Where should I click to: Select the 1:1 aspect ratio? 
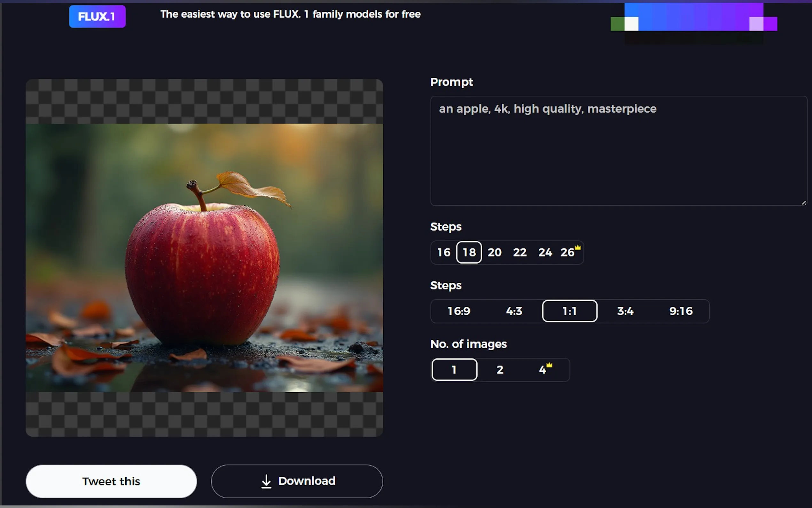click(x=570, y=311)
